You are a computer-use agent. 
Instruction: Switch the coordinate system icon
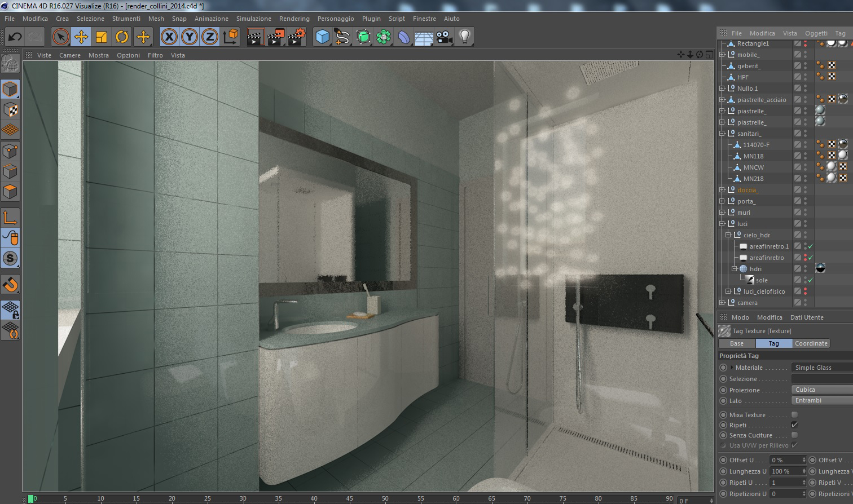[230, 37]
